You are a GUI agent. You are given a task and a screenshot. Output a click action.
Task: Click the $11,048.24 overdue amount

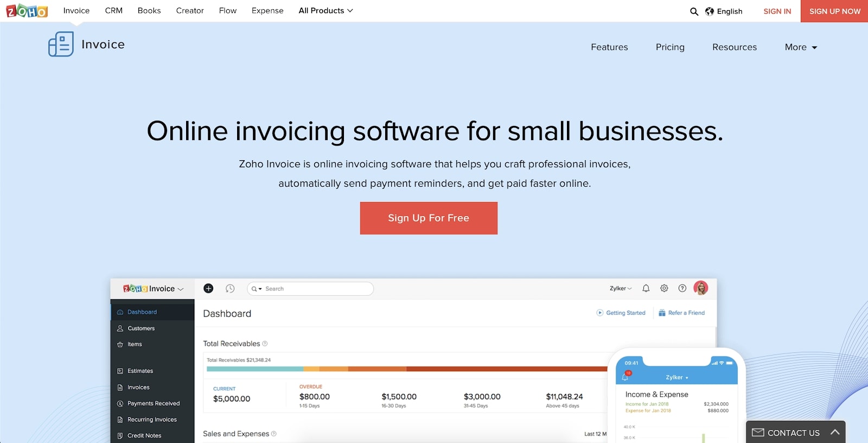pos(564,397)
